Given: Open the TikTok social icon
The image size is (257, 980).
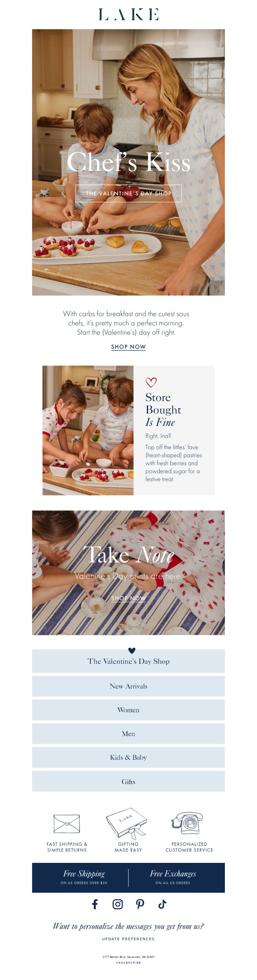Looking at the screenshot, I should click(162, 904).
